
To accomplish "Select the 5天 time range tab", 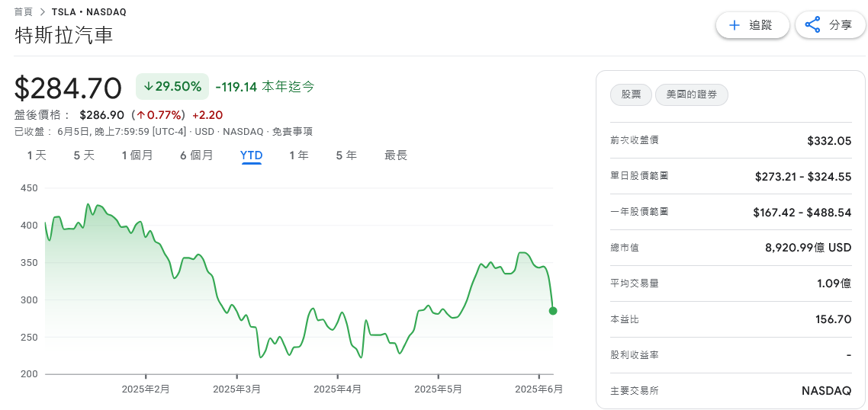I will (x=84, y=155).
